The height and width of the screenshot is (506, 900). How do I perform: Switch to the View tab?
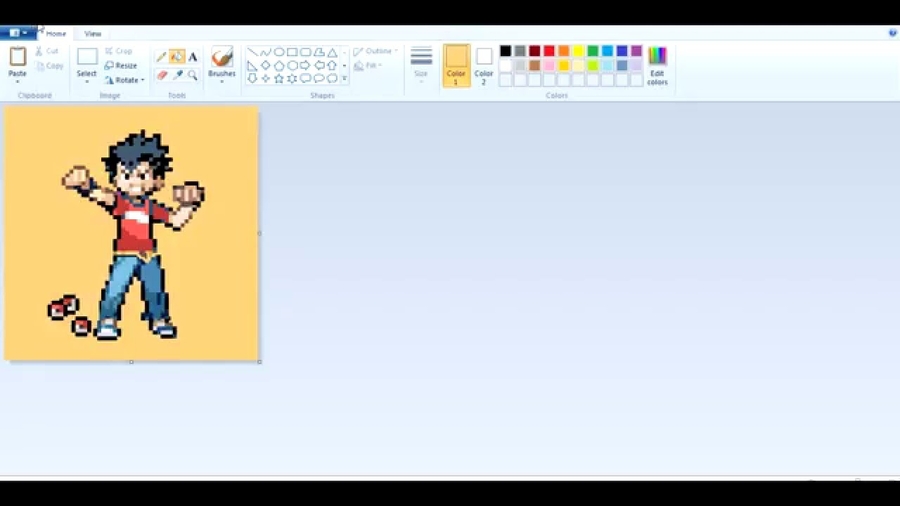92,33
